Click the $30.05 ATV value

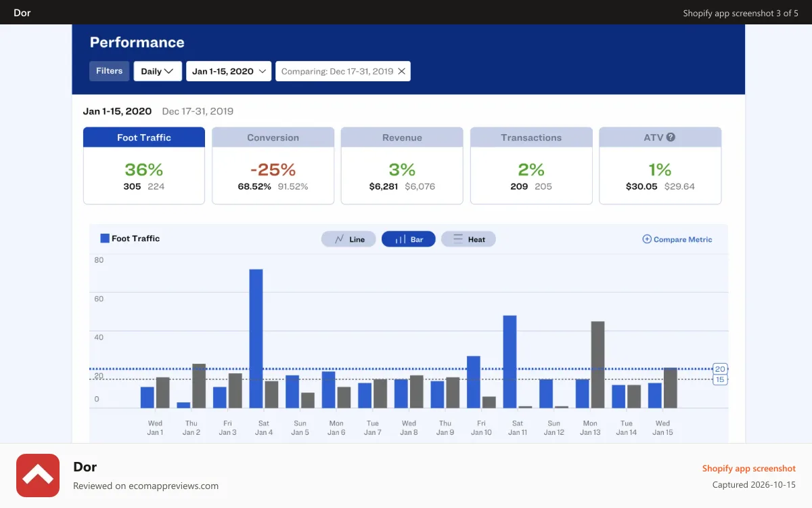pos(641,186)
